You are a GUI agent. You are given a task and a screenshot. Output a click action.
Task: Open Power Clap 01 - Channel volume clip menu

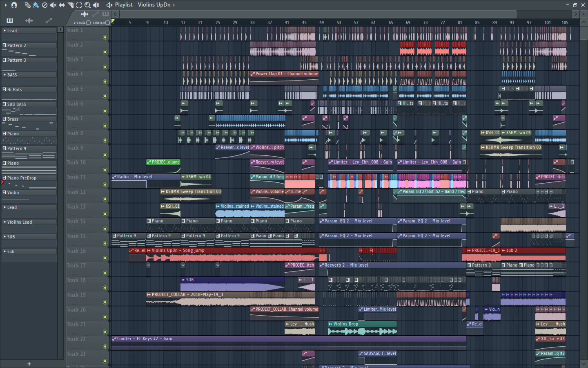(x=253, y=74)
